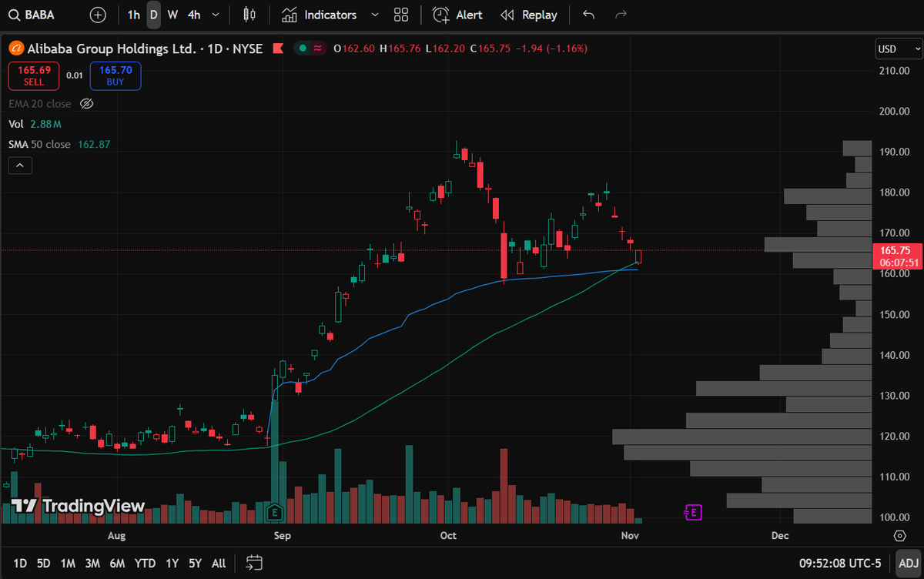Set the date range to 1Y
Screen dimensions: 924x579
[x=172, y=563]
